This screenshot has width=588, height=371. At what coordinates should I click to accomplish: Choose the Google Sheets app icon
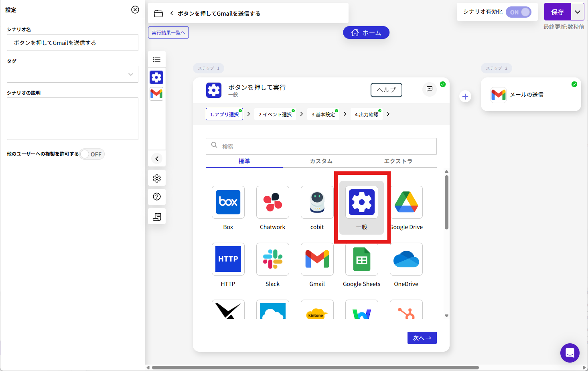[362, 259]
